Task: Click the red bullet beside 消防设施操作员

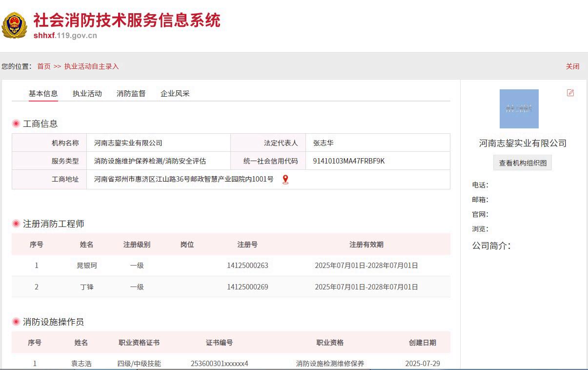Action: tap(16, 322)
